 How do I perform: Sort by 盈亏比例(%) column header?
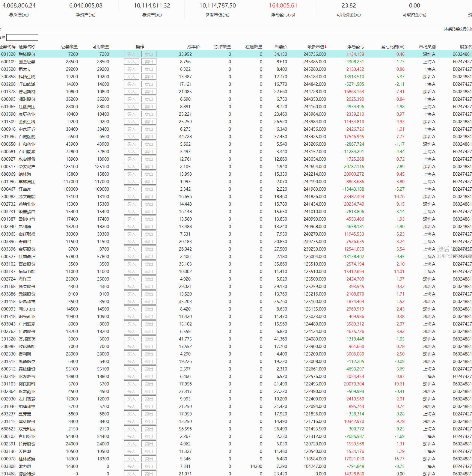[x=393, y=47]
